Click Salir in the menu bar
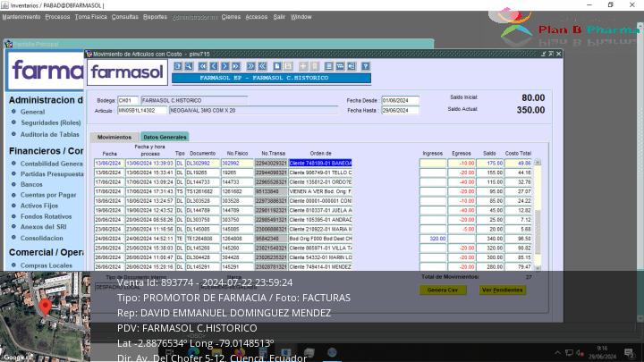Screen dimensions: 644x362 [279, 17]
